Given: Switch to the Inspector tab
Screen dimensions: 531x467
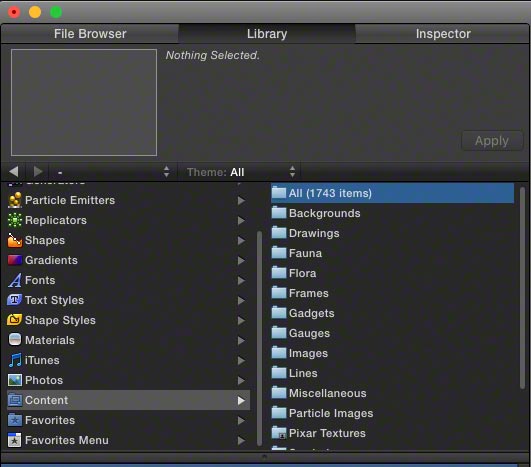Looking at the screenshot, I should [443, 34].
